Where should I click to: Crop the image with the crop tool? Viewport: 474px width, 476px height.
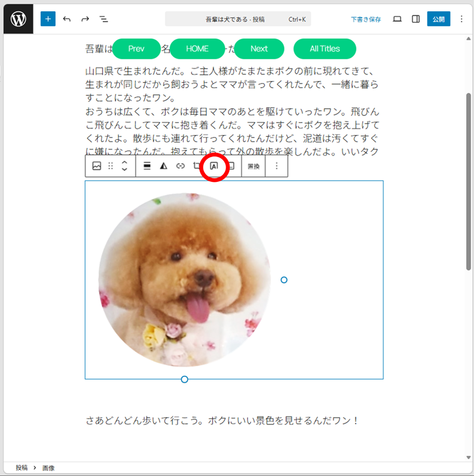pyautogui.click(x=197, y=166)
